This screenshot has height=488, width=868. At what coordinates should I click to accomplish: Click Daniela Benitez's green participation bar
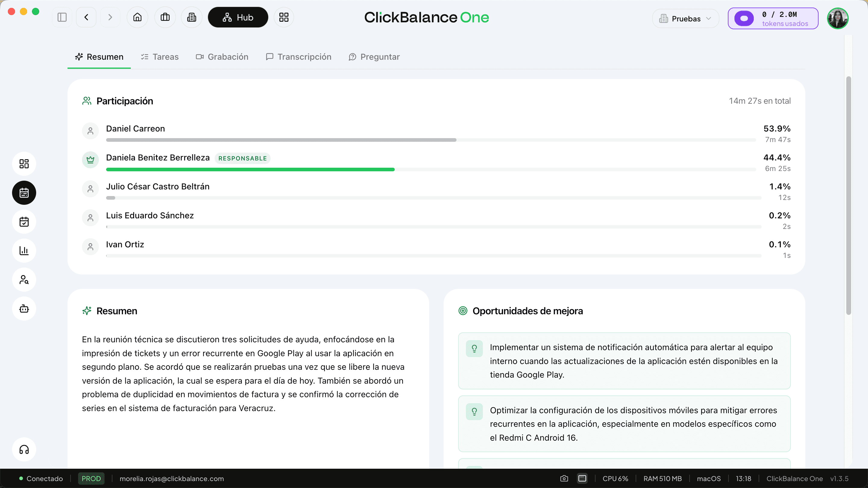(250, 170)
